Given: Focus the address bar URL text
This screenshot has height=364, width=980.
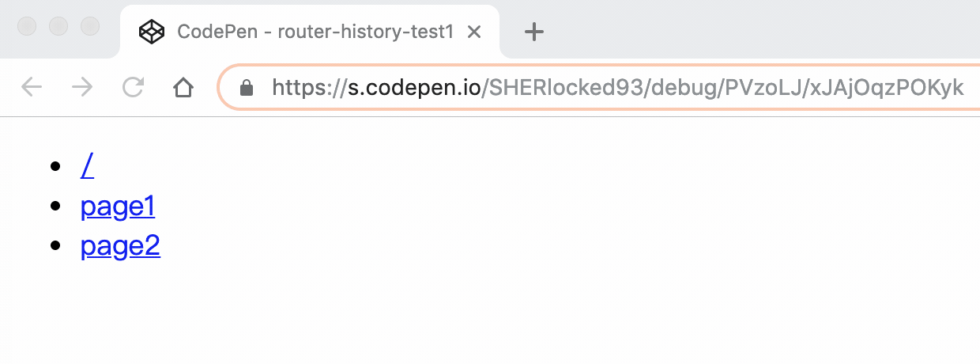Looking at the screenshot, I should click(x=616, y=87).
